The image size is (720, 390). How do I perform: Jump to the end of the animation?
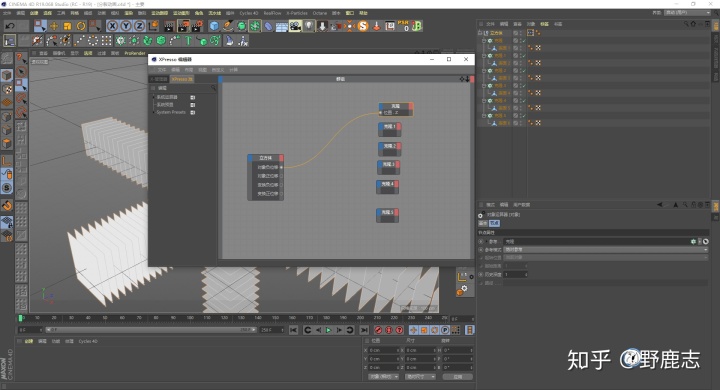[x=364, y=330]
